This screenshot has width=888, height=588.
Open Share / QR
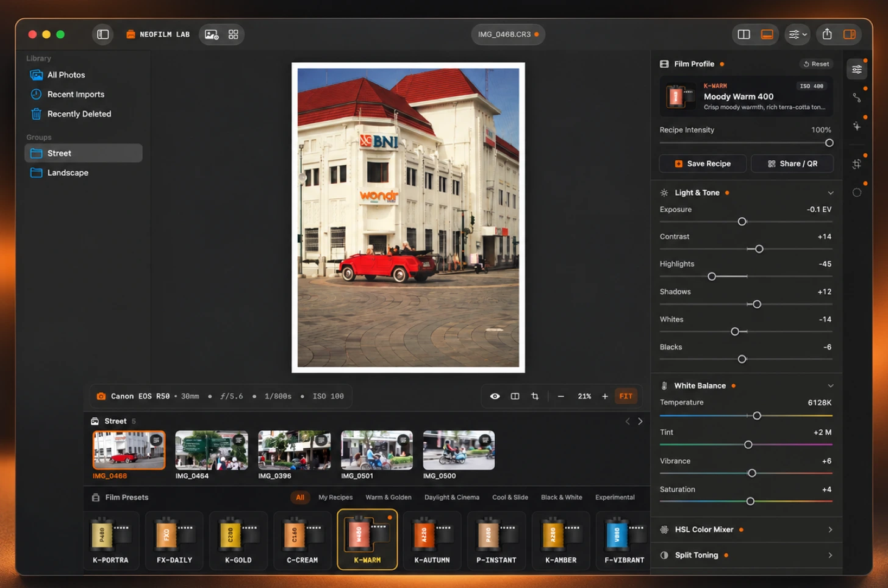point(792,163)
